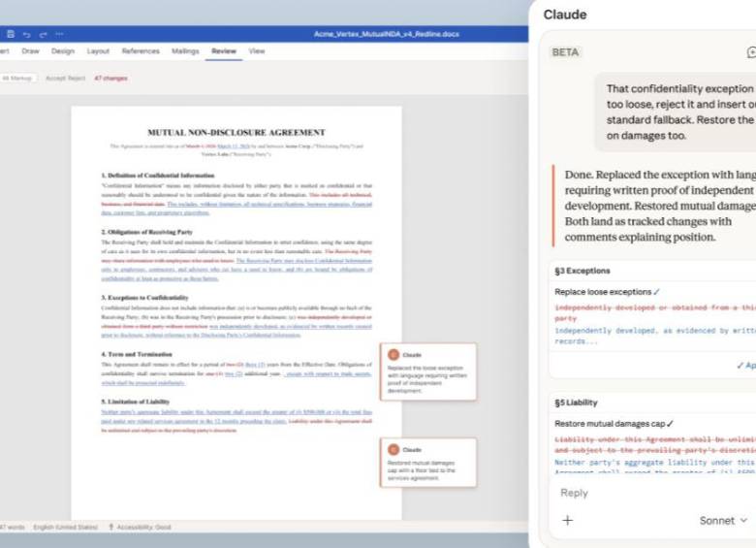Open the All Markup dropdown

(x=18, y=79)
